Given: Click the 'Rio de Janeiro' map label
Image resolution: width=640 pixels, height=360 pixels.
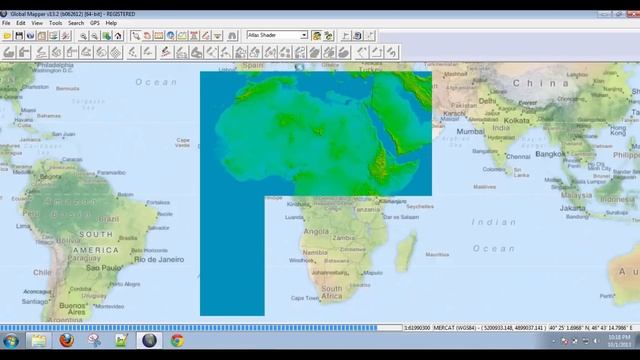Looking at the screenshot, I should (x=159, y=260).
